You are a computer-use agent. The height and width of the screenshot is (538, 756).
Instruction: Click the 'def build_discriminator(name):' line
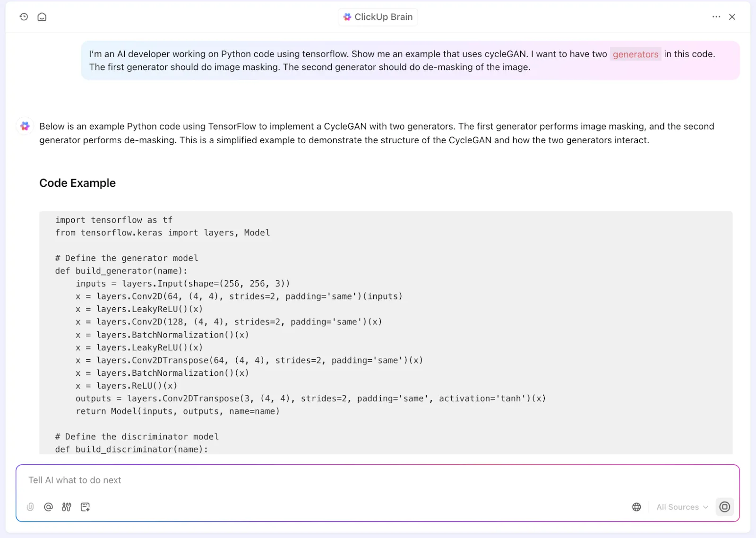[132, 450]
